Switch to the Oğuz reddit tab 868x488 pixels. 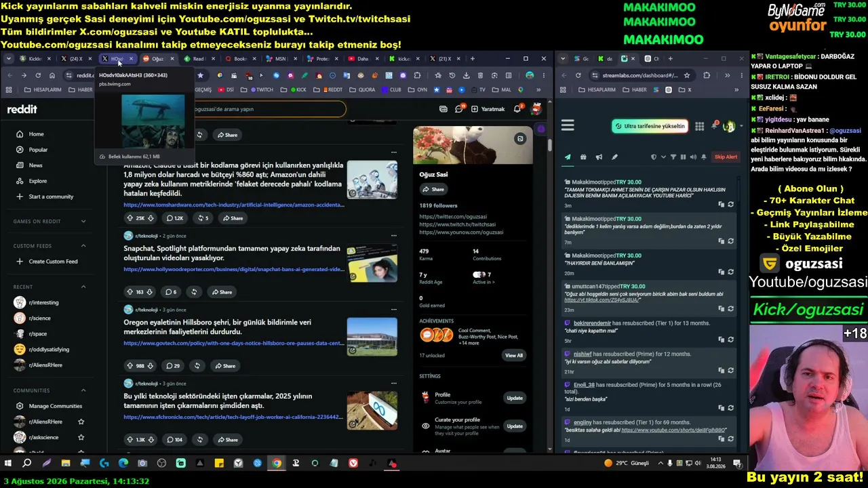(x=158, y=59)
